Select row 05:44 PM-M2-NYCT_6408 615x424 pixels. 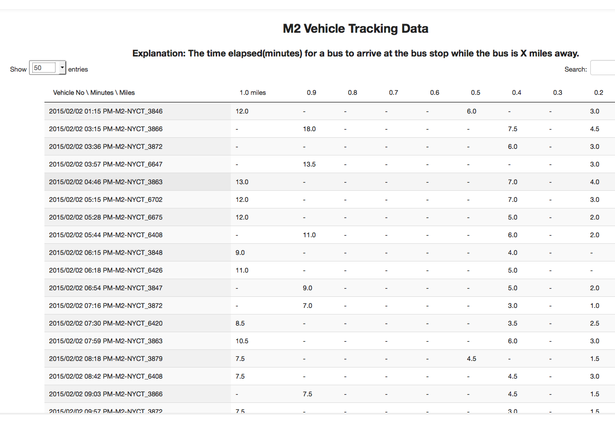point(329,235)
